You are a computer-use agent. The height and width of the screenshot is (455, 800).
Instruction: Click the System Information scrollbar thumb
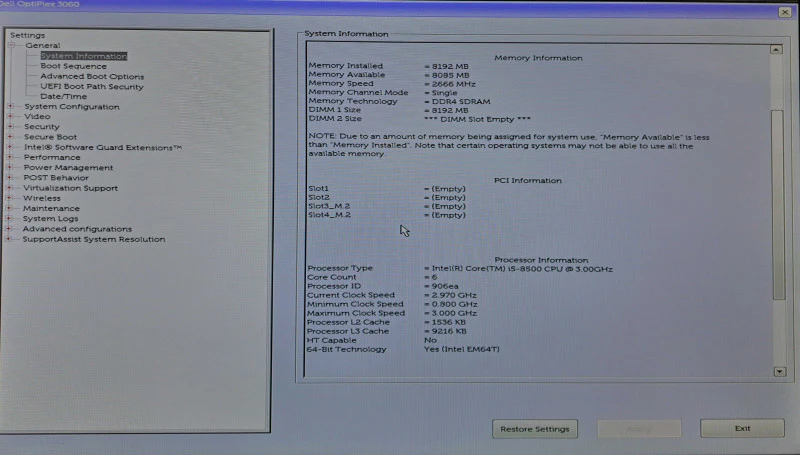778,204
